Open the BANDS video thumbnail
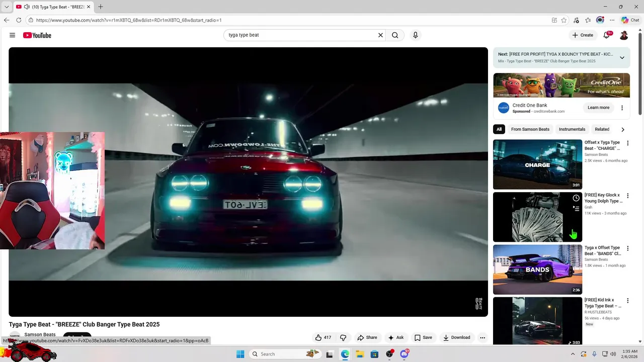Image resolution: width=644 pixels, height=362 pixels. [x=537, y=269]
